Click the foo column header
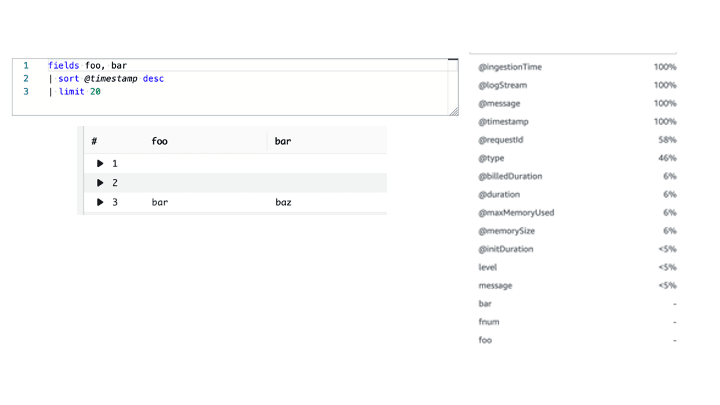The height and width of the screenshot is (405, 720). point(159,141)
